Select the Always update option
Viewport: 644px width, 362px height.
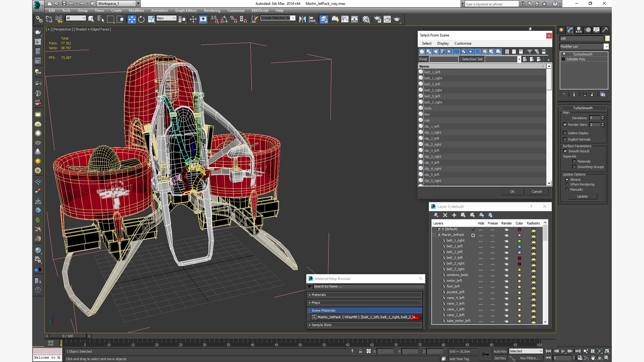point(567,180)
